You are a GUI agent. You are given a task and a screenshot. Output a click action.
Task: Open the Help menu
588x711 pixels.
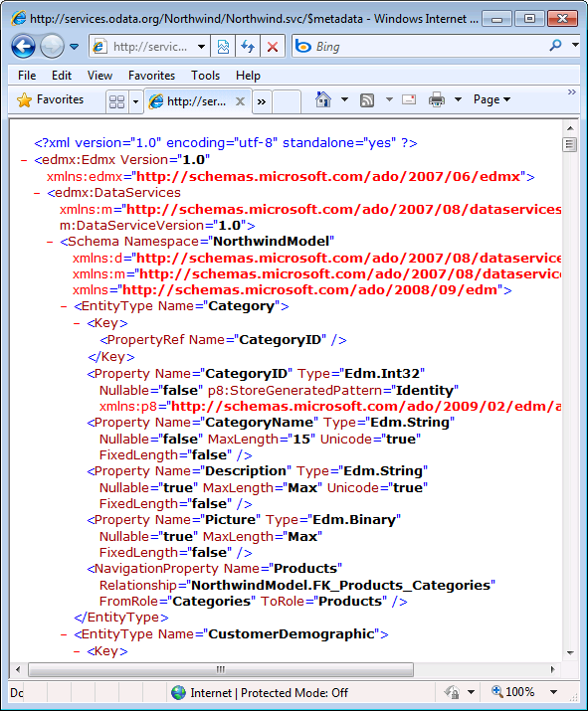tap(248, 76)
